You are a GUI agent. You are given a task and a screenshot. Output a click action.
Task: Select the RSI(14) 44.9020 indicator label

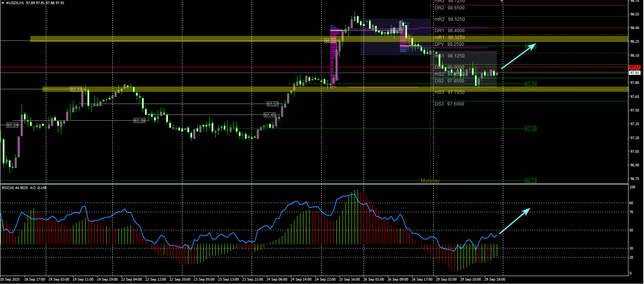click(15, 188)
